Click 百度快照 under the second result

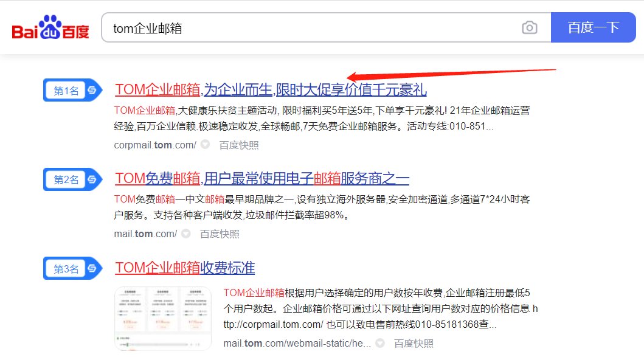point(219,233)
